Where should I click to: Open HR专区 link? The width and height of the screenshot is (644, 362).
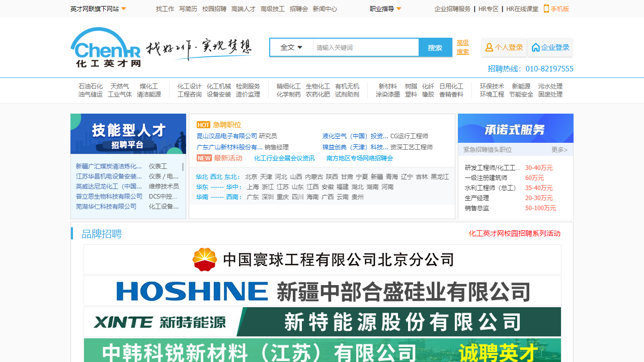[x=488, y=9]
